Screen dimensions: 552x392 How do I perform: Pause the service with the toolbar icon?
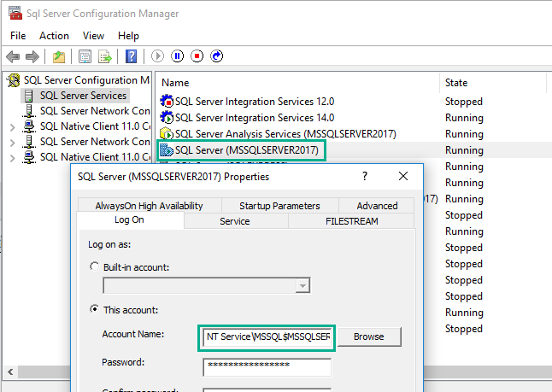178,57
